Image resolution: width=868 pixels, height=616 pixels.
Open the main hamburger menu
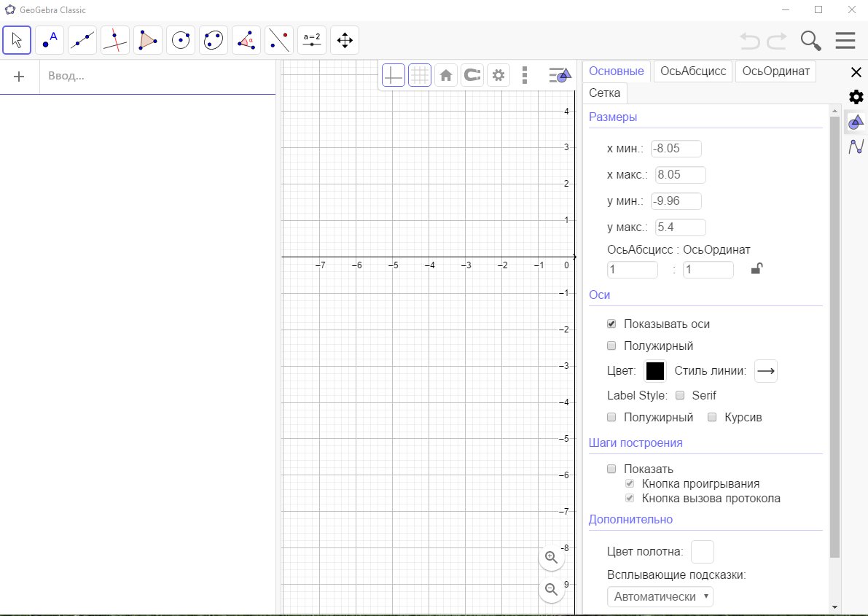pos(845,40)
